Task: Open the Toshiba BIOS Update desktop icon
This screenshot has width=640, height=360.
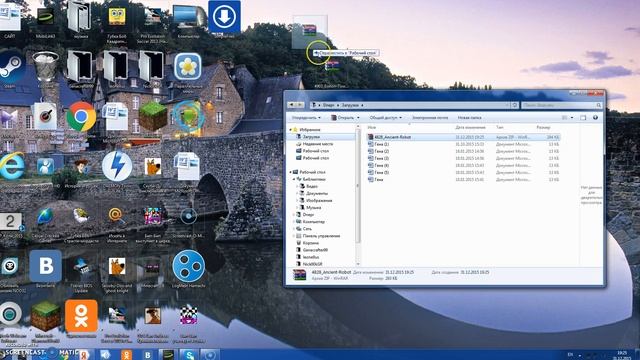Action: (81, 267)
